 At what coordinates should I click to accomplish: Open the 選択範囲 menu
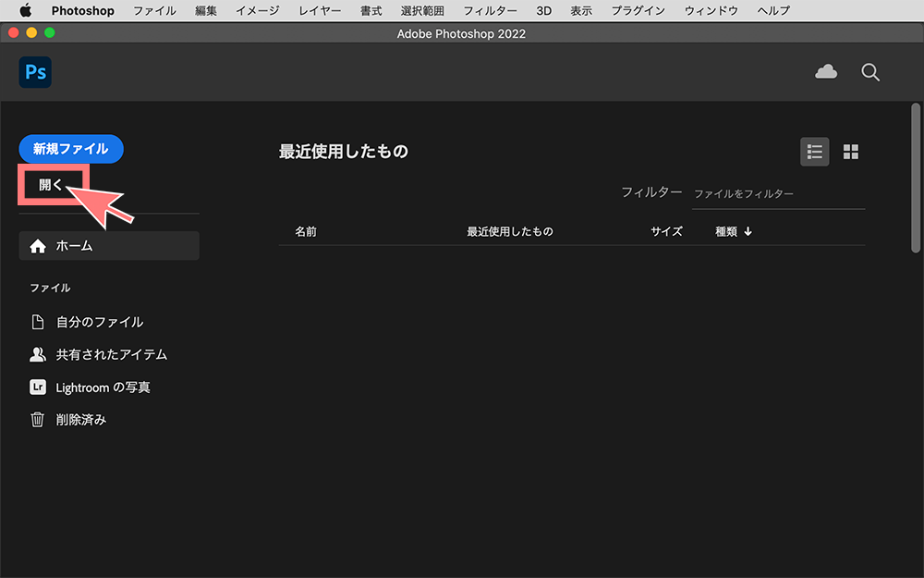pos(422,10)
